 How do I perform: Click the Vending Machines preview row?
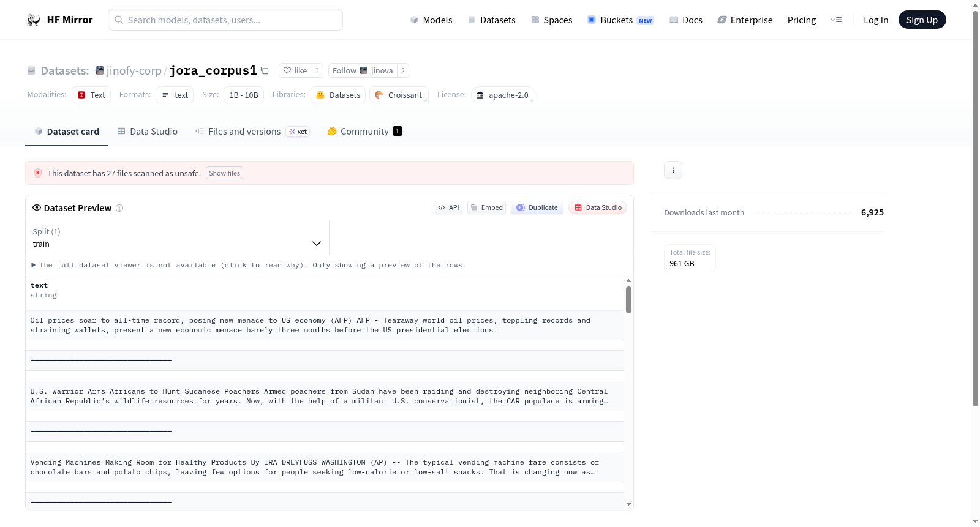tap(325, 467)
